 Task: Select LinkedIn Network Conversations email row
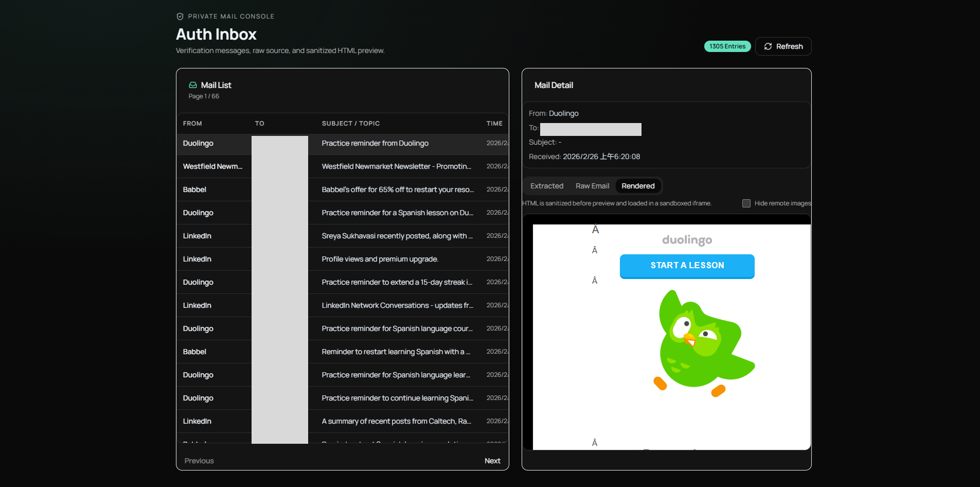[343, 305]
